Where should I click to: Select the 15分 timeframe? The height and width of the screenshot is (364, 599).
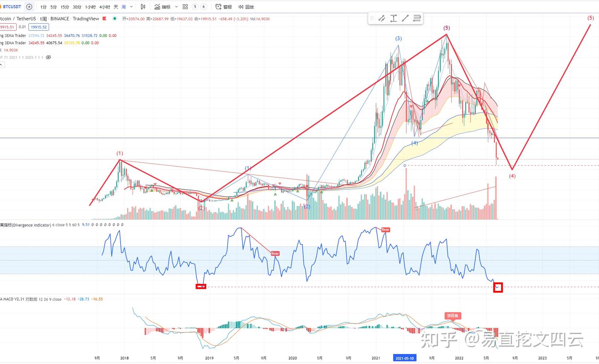coord(64,7)
